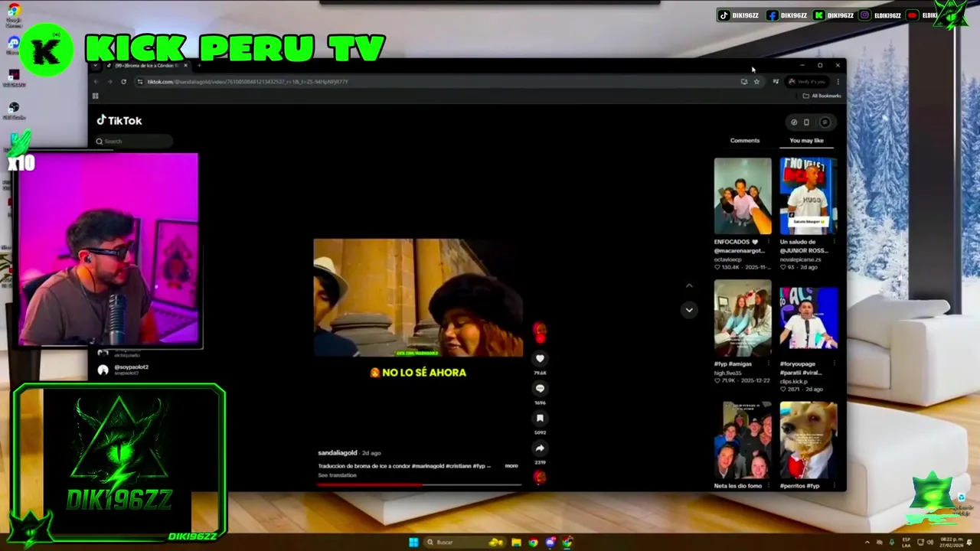Image resolution: width=980 pixels, height=551 pixels.
Task: Open the browser three-dot menu
Action: pos(838,82)
